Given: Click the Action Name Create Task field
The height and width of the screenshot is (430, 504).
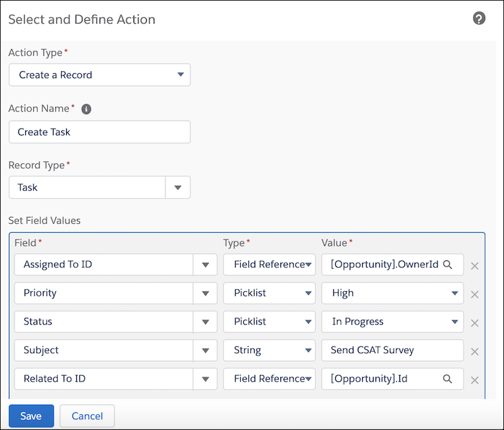Looking at the screenshot, I should [100, 132].
